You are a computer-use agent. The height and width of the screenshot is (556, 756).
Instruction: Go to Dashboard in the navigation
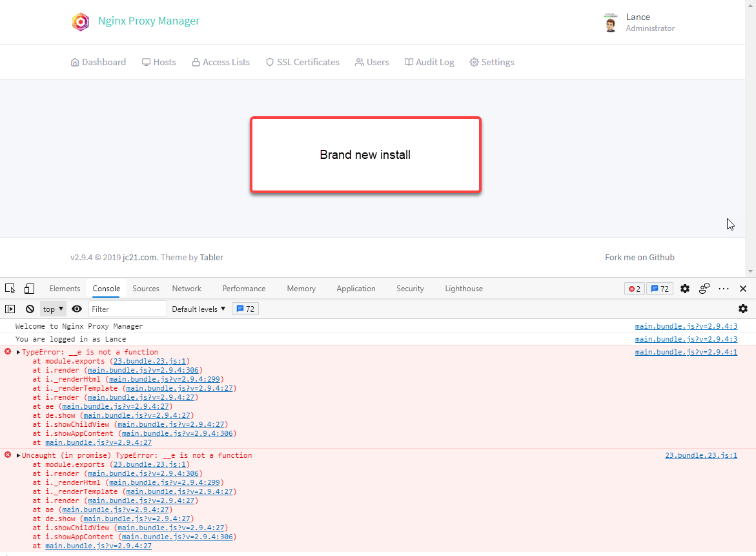click(x=98, y=62)
